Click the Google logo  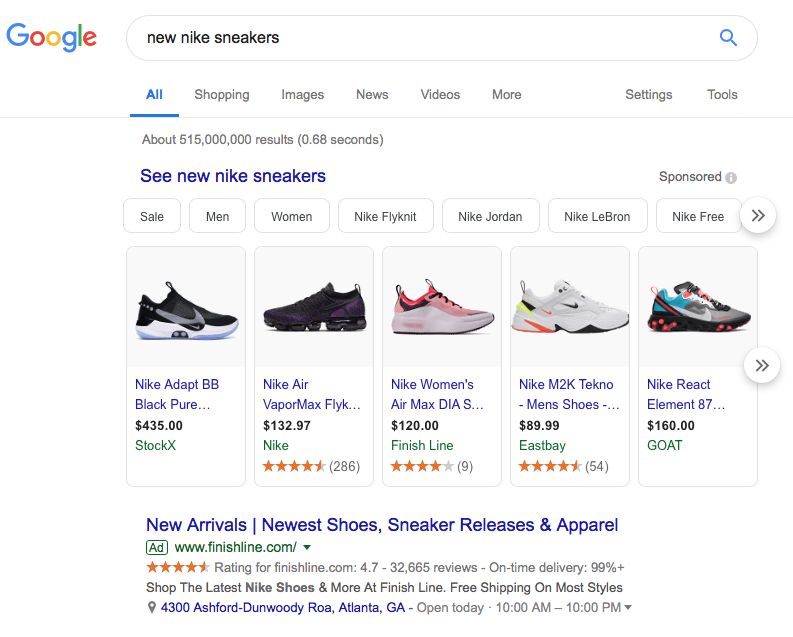coord(51,37)
